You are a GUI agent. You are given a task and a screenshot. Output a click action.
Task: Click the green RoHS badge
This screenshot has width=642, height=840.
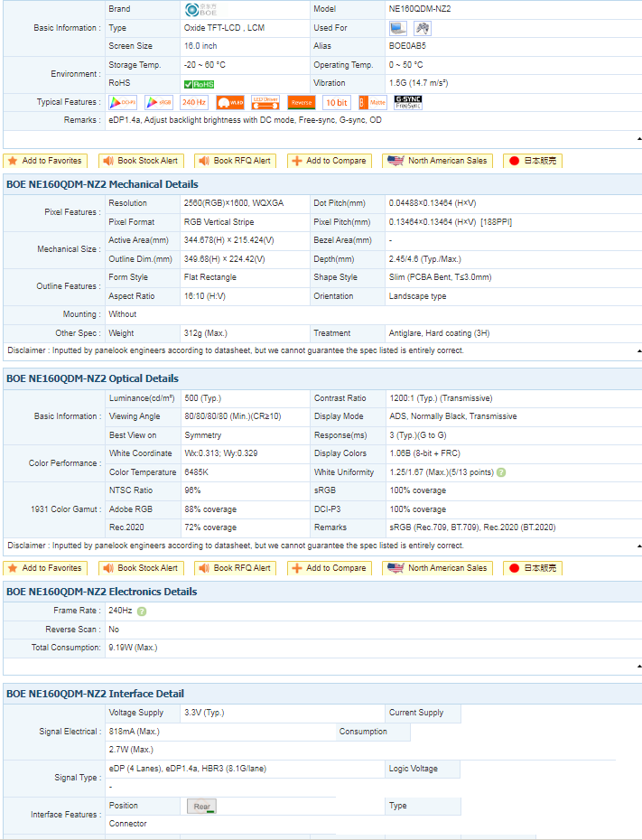click(199, 84)
